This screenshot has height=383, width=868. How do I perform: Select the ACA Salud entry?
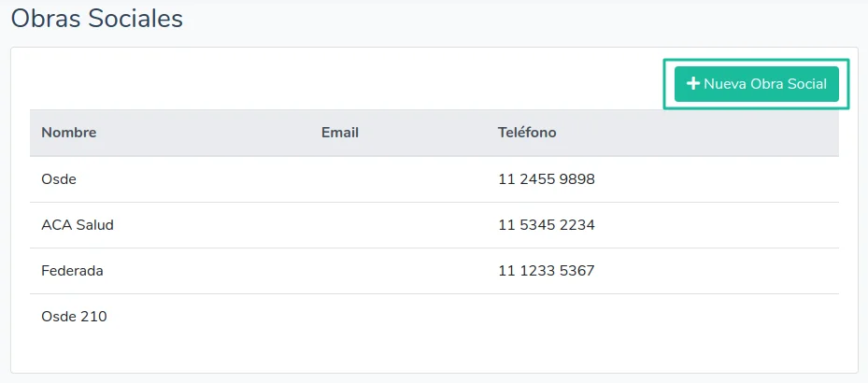[78, 225]
